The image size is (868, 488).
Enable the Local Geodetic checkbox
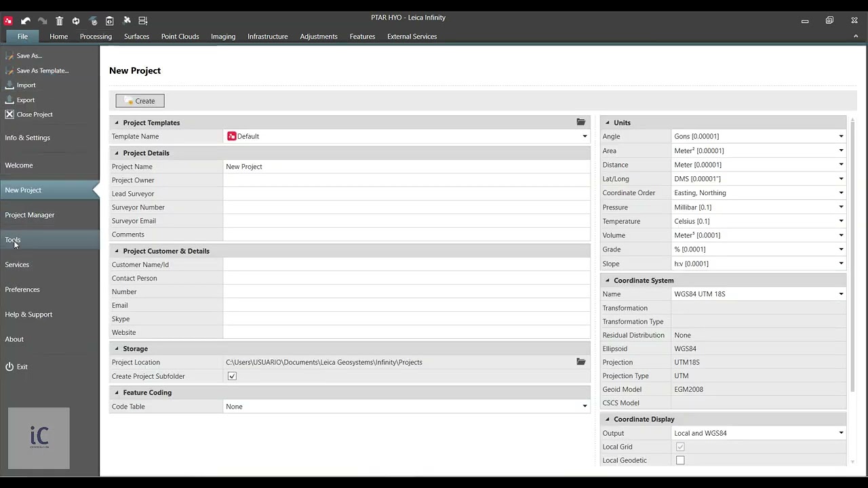680,460
